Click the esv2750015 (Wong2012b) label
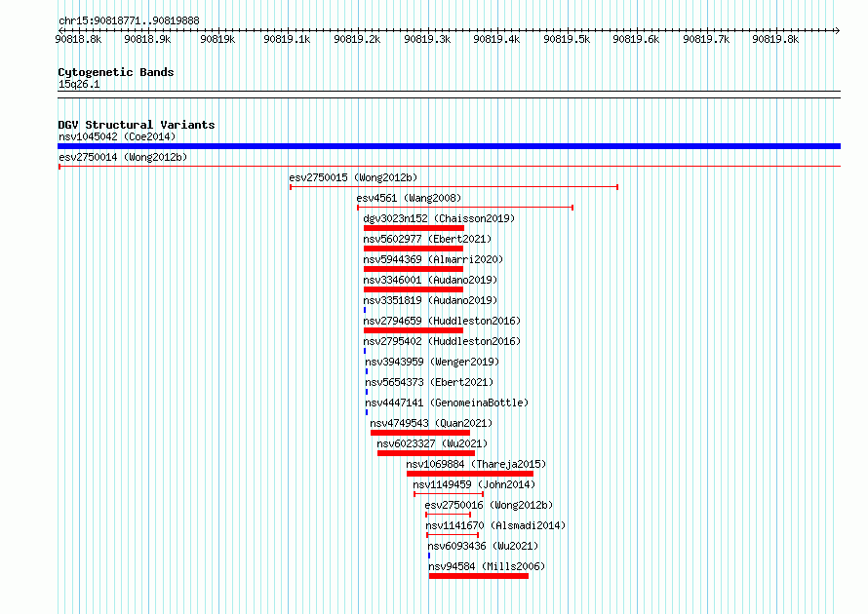The width and height of the screenshot is (868, 614). [x=353, y=177]
